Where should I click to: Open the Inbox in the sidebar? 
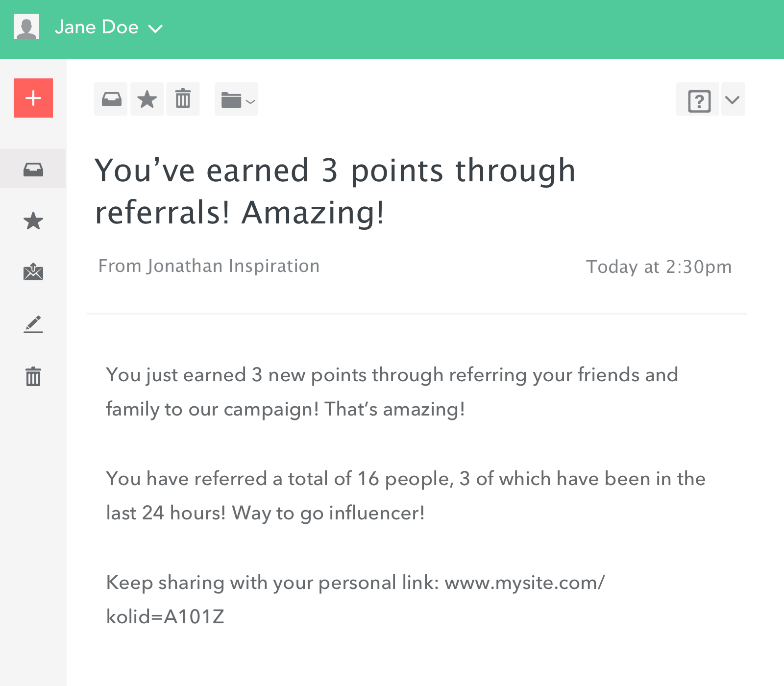tap(33, 170)
